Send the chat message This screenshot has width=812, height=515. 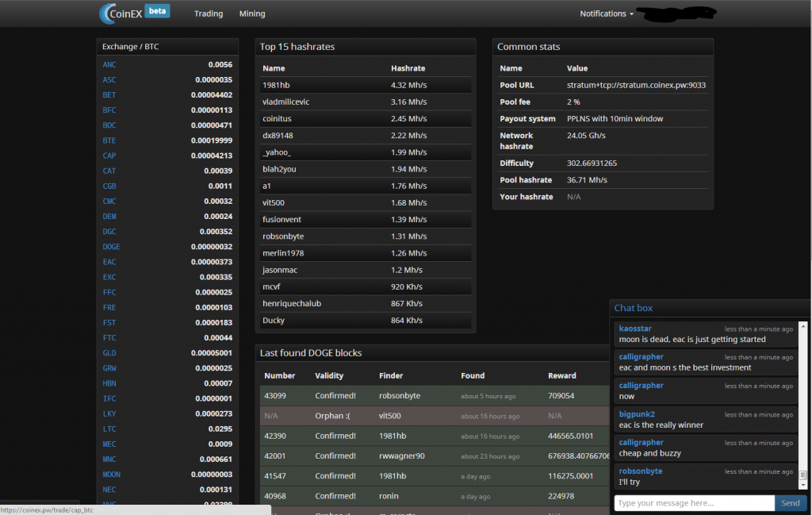click(x=791, y=503)
